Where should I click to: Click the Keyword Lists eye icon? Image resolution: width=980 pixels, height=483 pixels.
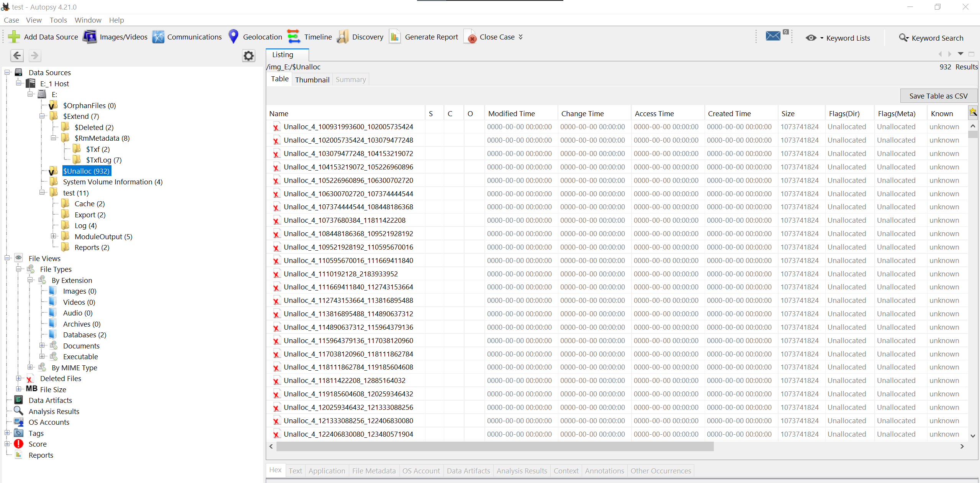[x=811, y=38]
